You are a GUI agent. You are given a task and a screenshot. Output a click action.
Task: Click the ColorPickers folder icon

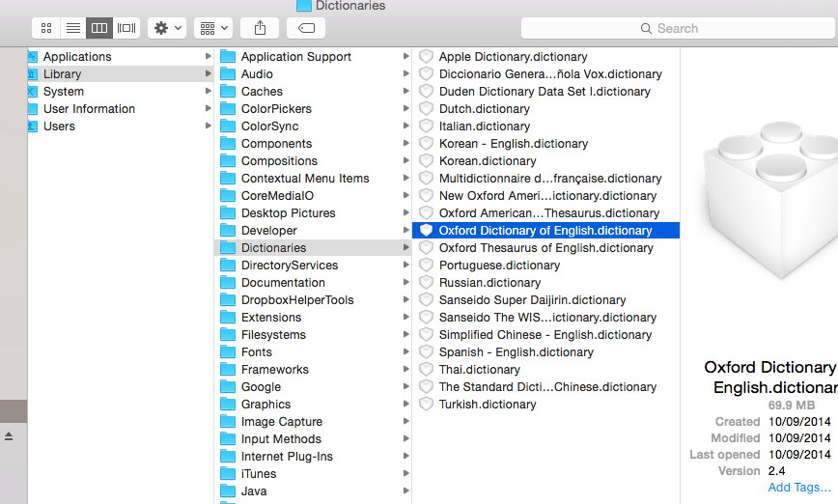(228, 108)
